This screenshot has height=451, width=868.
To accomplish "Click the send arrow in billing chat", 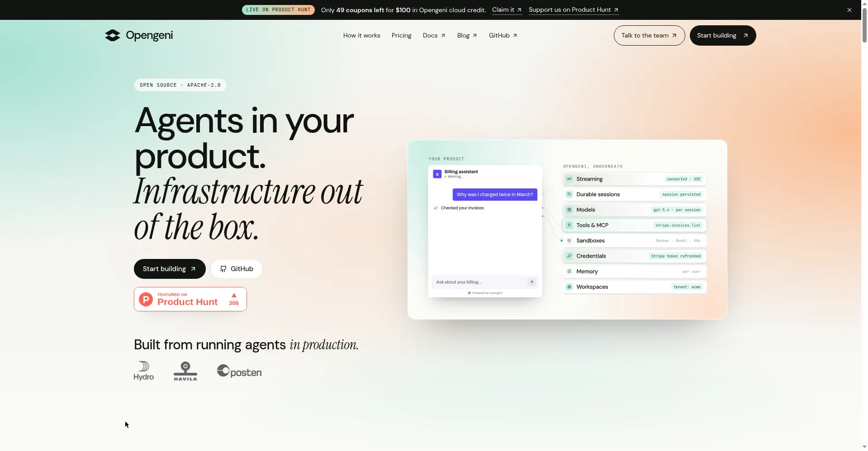I will (532, 282).
